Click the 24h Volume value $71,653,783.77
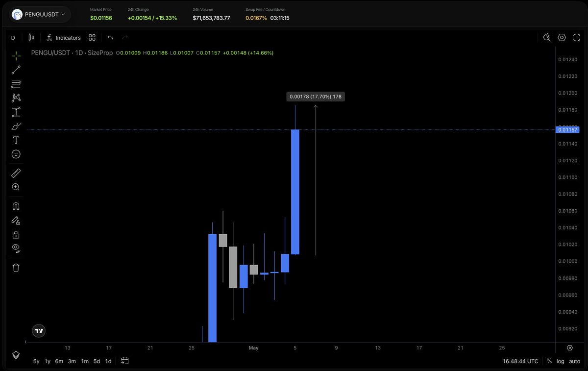588x371 pixels. tap(211, 18)
